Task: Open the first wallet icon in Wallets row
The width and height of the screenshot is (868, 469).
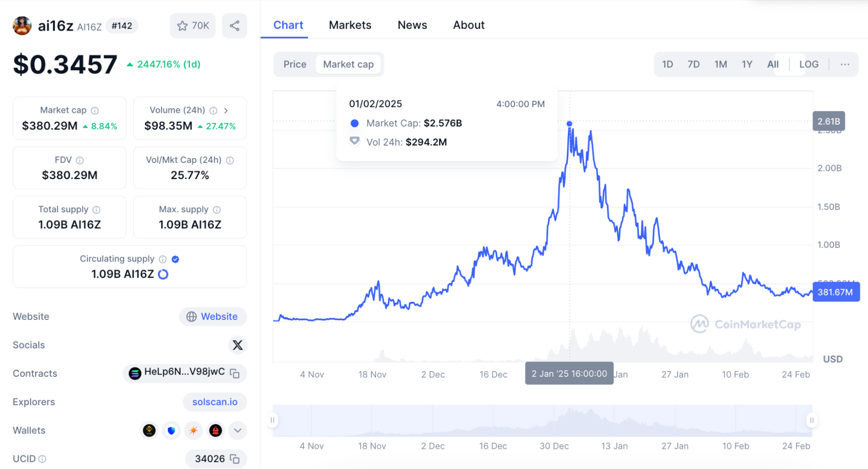Action: click(149, 430)
